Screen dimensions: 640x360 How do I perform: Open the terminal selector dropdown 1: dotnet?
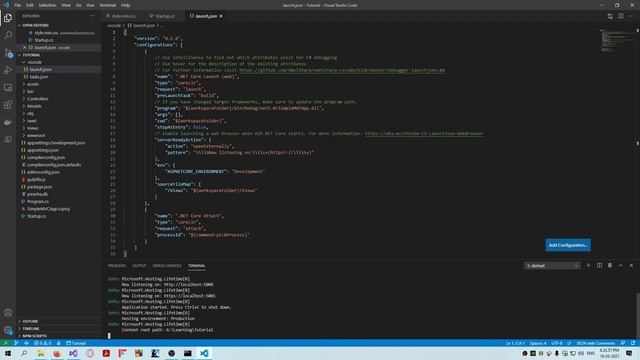(x=552, y=266)
